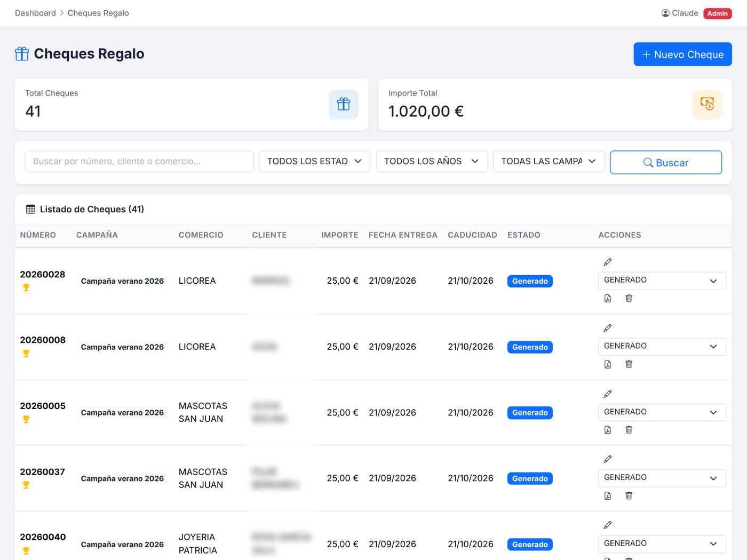This screenshot has height=560, width=747.
Task: Click the trophy icon under 20260008
Action: click(26, 353)
